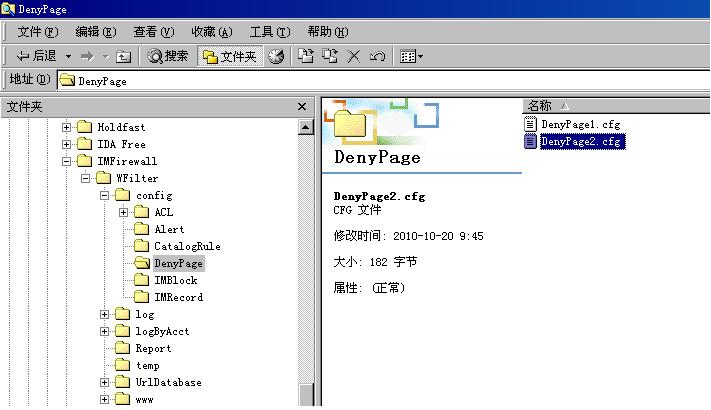Select the DenyPage1.cfg file
This screenshot has height=410, width=711.
580,124
